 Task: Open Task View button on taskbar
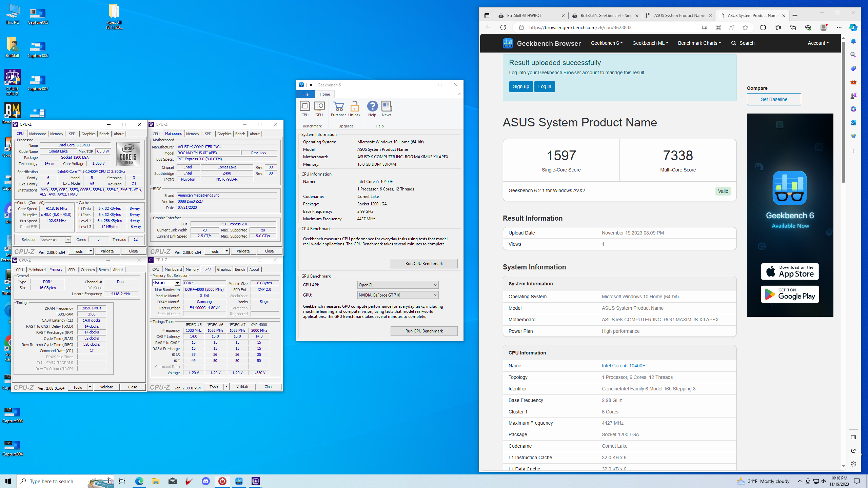(x=122, y=481)
